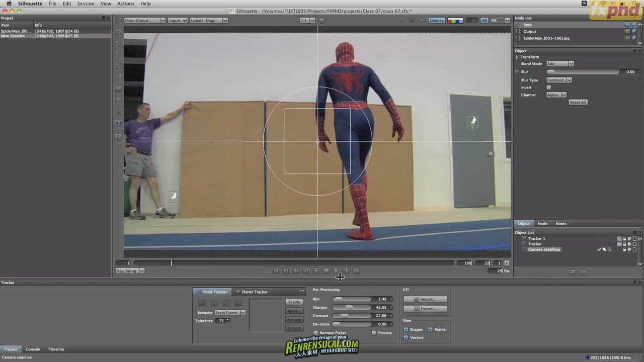Open the View: Output dropdown
This screenshot has height=362, width=644.
point(144,21)
